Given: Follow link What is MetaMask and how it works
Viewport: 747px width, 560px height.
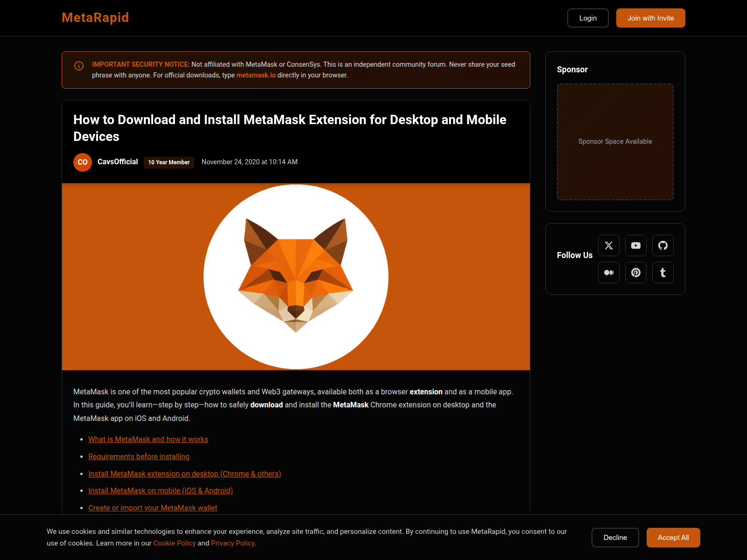Looking at the screenshot, I should [x=148, y=439].
